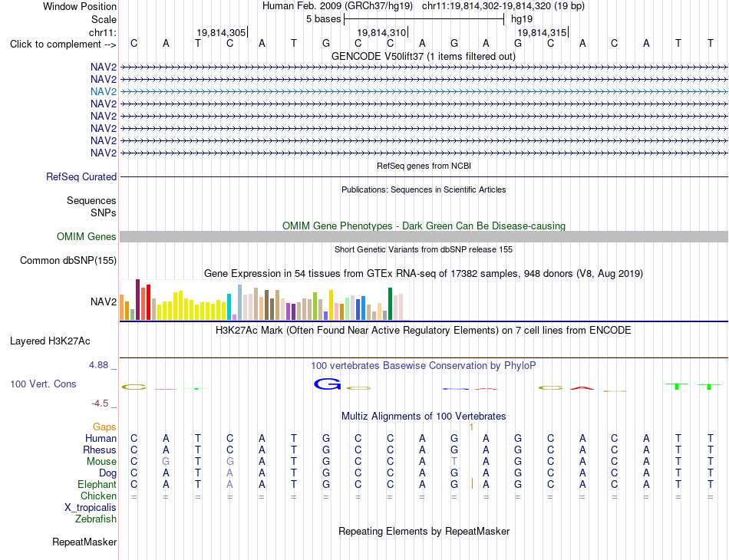Select the X_tropicalis species label

[x=91, y=508]
